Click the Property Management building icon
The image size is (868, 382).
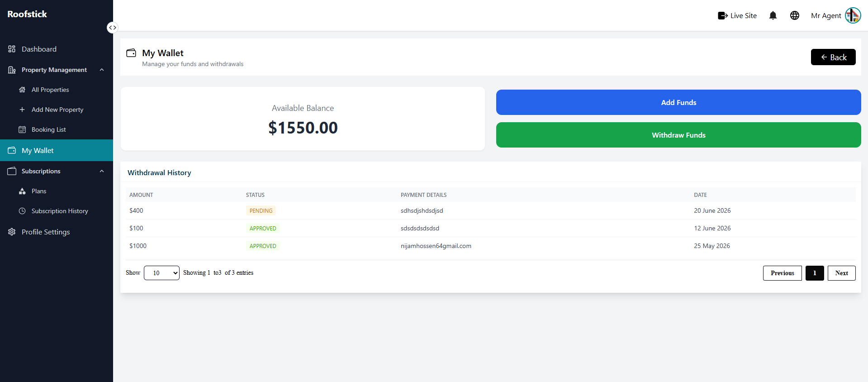12,70
